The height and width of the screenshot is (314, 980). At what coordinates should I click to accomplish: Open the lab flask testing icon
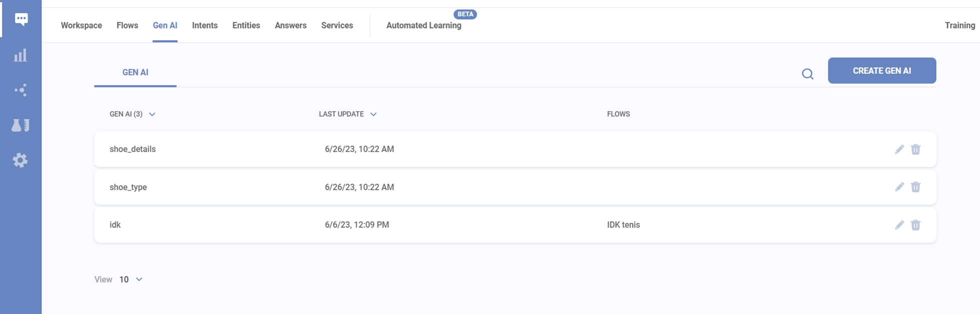[x=20, y=125]
